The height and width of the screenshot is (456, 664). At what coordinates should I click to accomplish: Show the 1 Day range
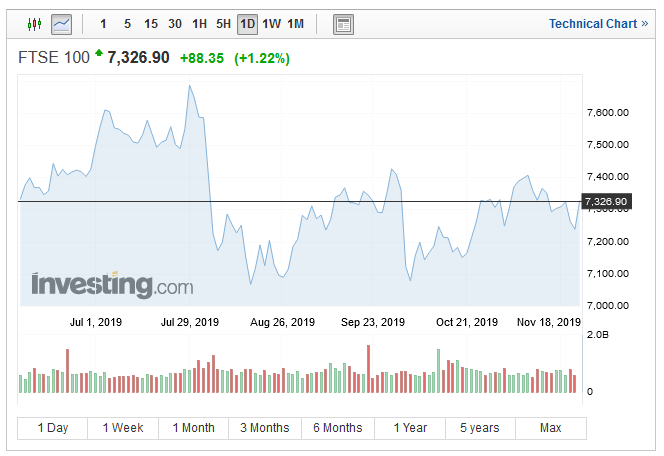click(x=53, y=428)
